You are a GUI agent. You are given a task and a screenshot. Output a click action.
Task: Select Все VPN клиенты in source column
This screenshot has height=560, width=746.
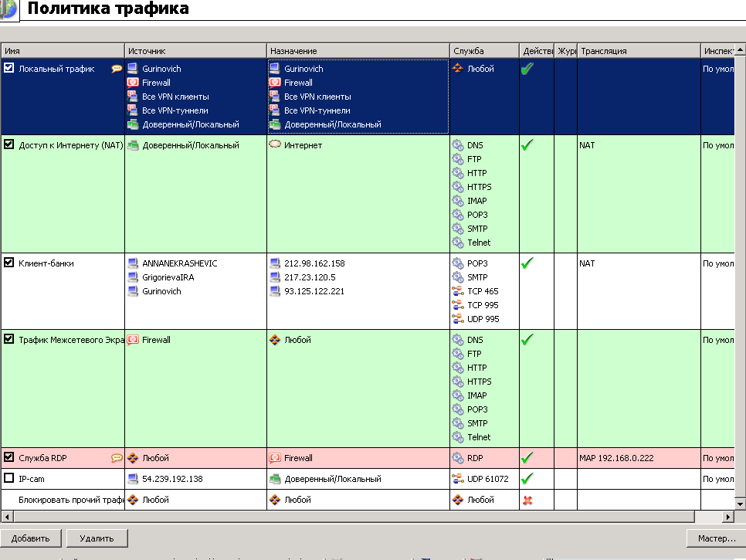click(x=175, y=96)
